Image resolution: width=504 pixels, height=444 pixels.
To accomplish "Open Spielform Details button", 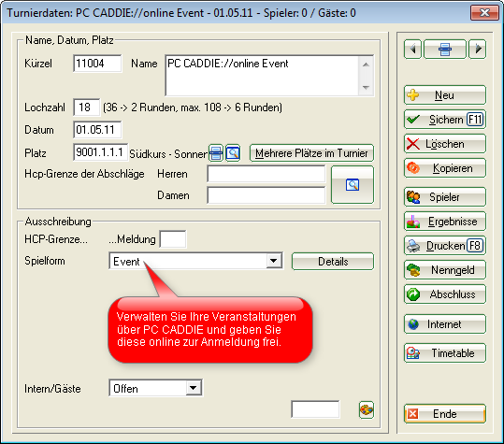I will click(x=333, y=262).
